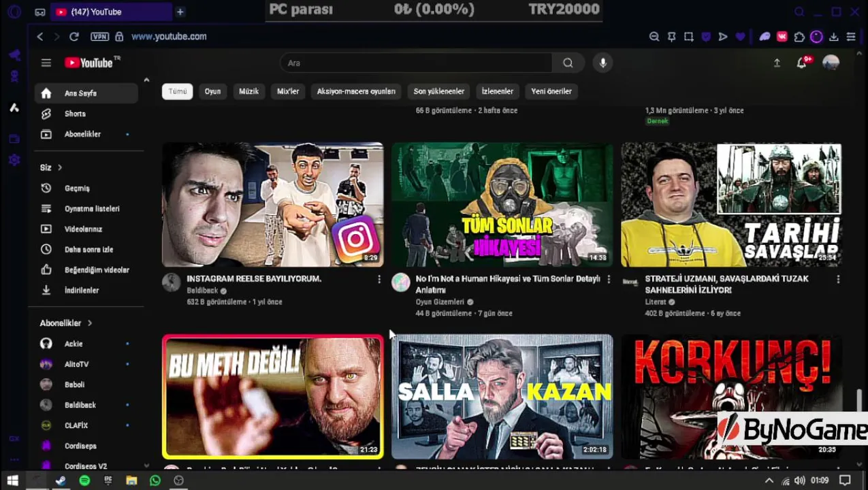View site info via the padlock icon
The width and height of the screenshot is (868, 490).
pos(119,37)
